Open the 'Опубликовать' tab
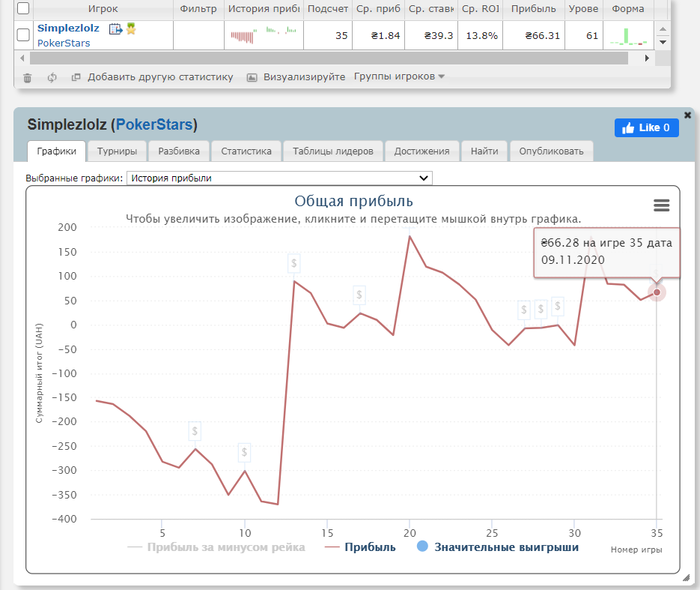The image size is (700, 590). click(x=551, y=151)
